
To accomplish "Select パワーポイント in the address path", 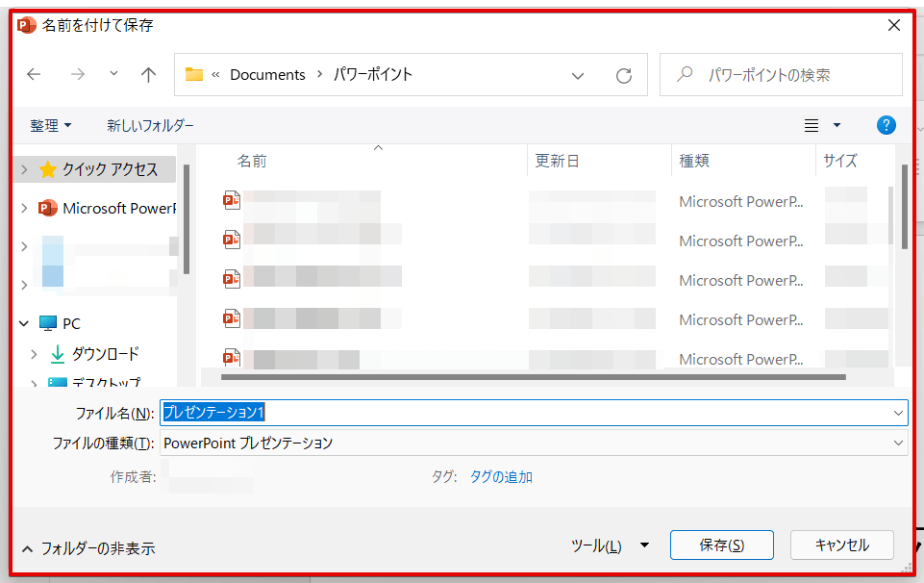I will tap(373, 74).
